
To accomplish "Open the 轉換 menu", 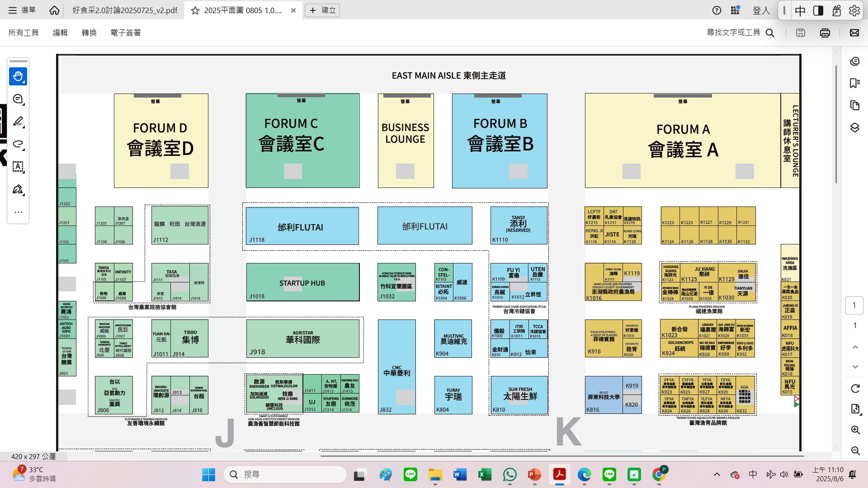I will 89,33.
